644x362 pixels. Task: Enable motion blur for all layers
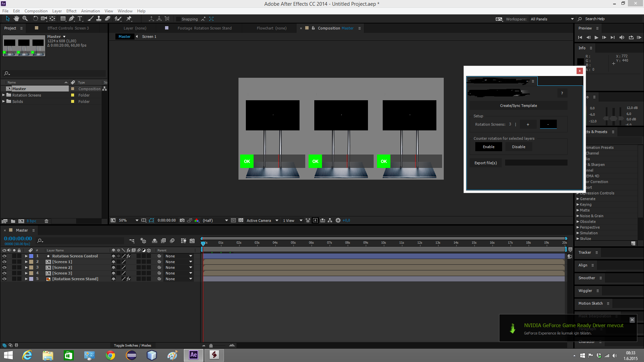172,241
